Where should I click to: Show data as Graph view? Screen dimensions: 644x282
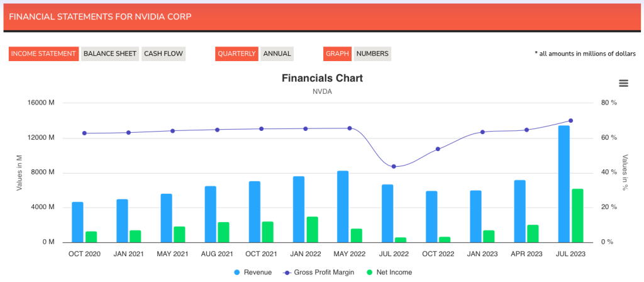(x=338, y=54)
